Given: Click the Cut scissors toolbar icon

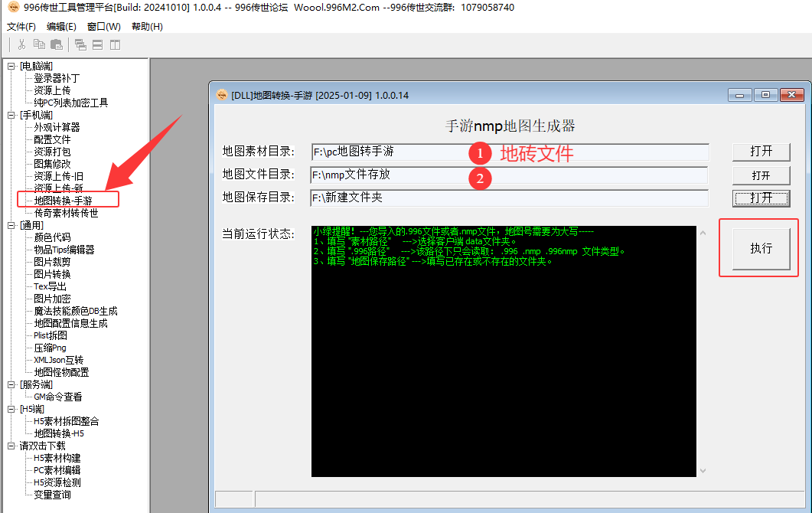Looking at the screenshot, I should tap(22, 44).
